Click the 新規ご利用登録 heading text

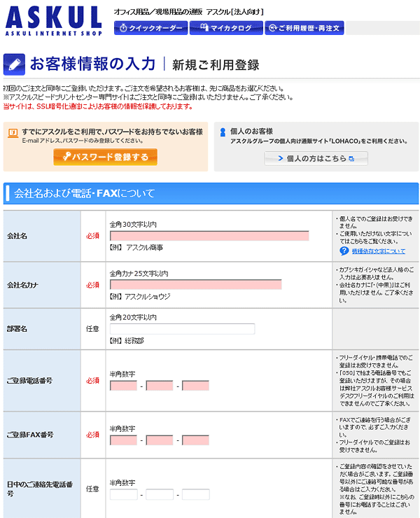tap(216, 65)
